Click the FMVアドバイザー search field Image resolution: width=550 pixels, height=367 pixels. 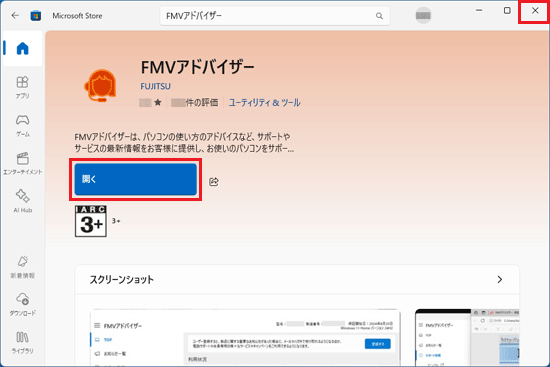275,16
